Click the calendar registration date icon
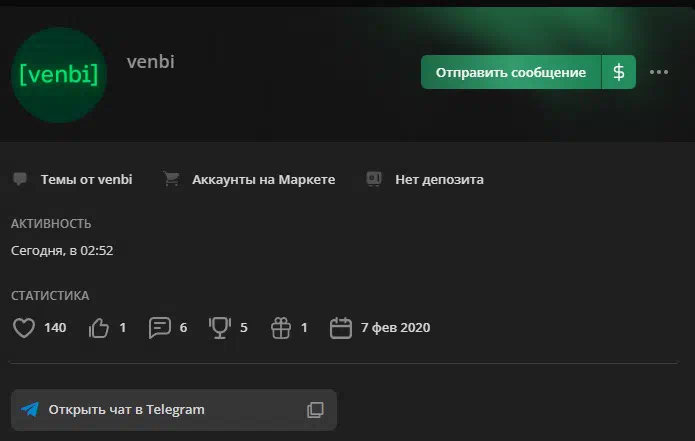This screenshot has width=695, height=441. click(x=341, y=328)
